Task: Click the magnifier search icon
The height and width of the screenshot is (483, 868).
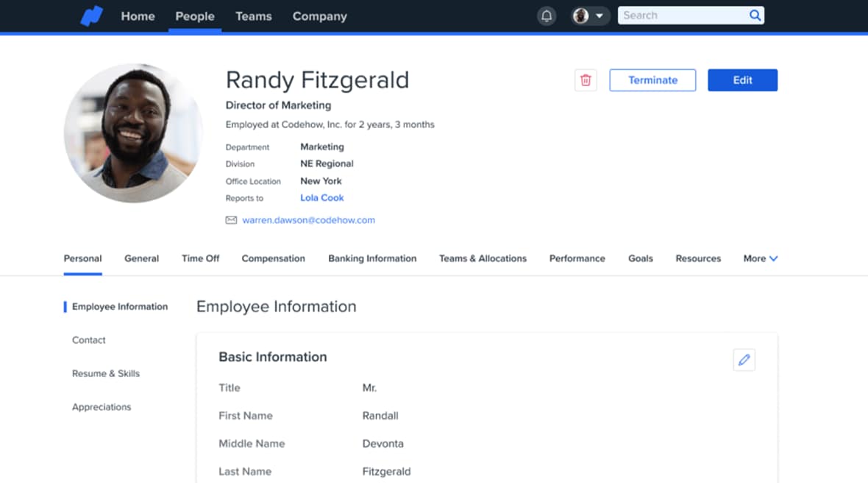Action: (755, 15)
